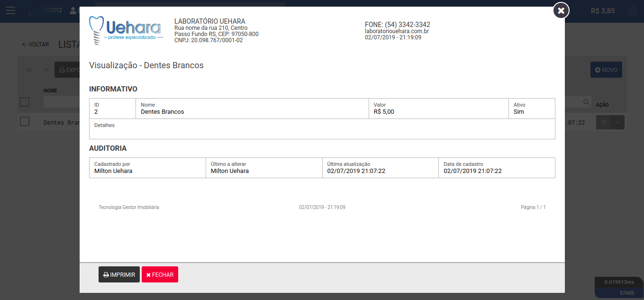Click the Uehara logo in the top navbar
Screen dimensions: 644x300
pyautogui.click(x=47, y=10)
